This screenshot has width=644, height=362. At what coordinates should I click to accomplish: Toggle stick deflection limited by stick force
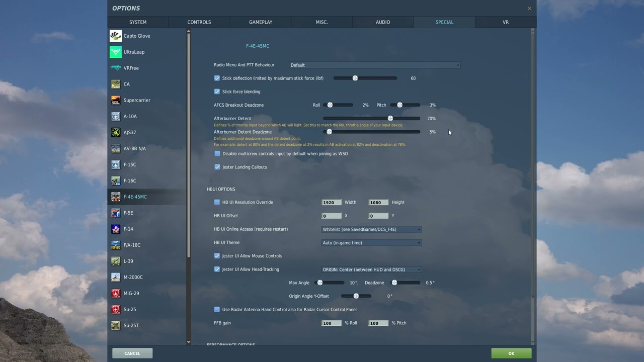[x=217, y=78]
